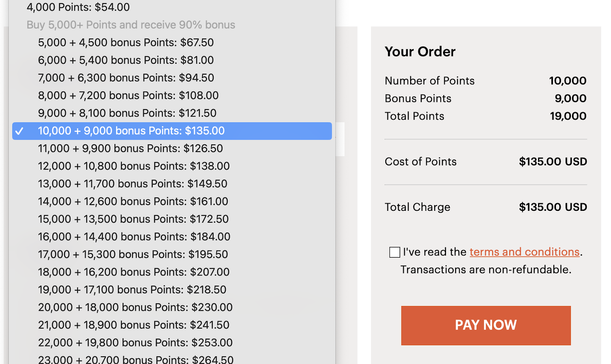Pick 11,000 + 9,900 bonus Points: $126.50

coord(130,148)
